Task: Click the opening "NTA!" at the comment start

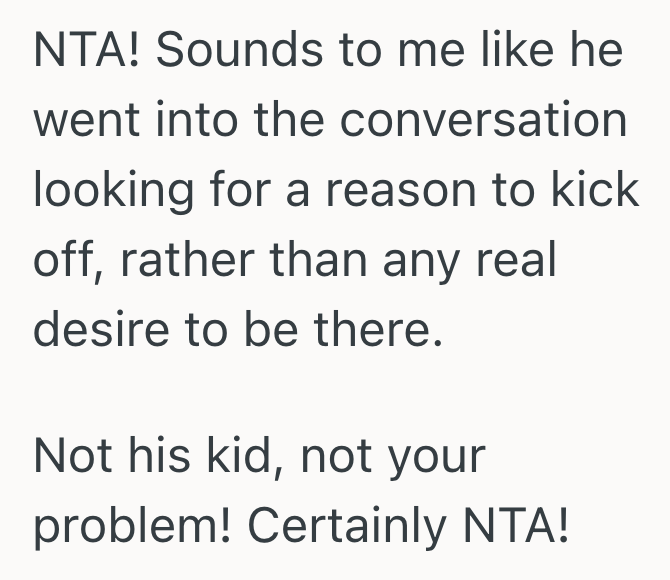Action: (x=86, y=52)
